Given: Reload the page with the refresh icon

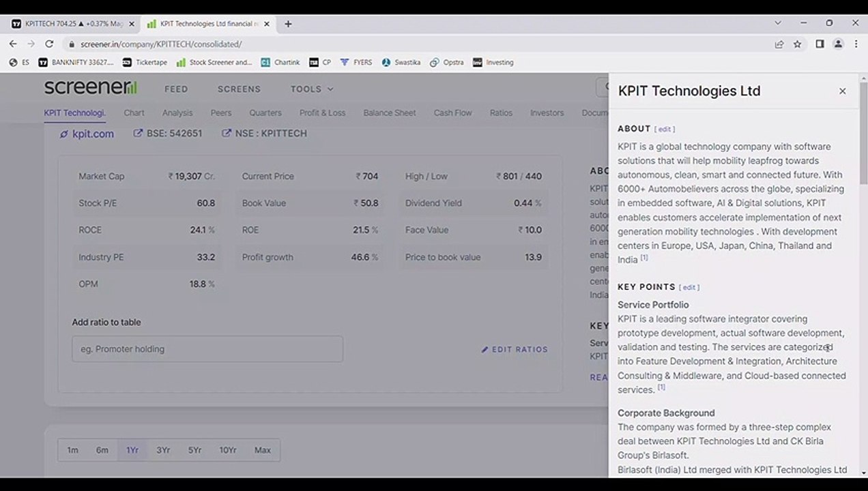Looking at the screenshot, I should [x=49, y=44].
